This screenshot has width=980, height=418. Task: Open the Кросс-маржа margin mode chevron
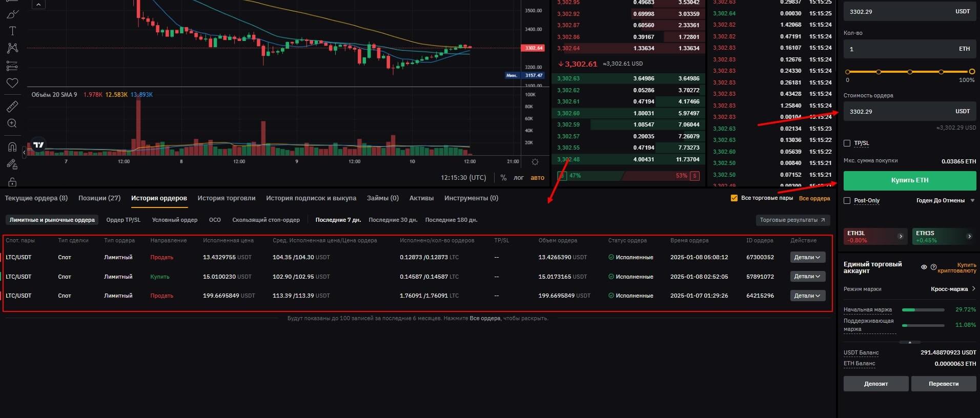pos(973,289)
